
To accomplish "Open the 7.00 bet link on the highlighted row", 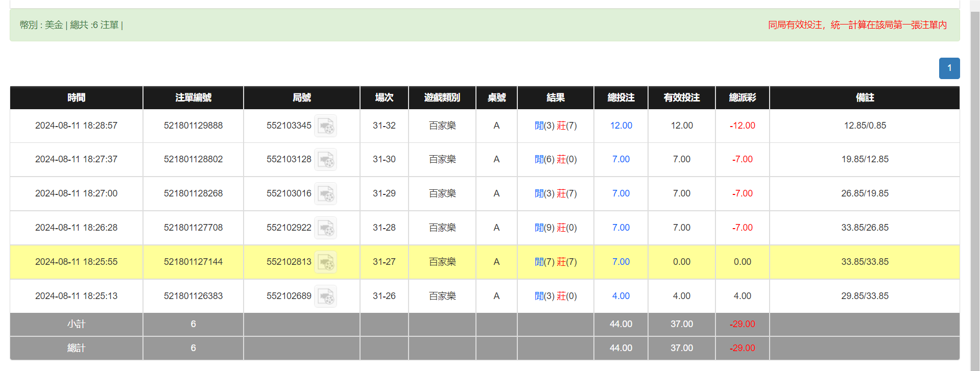I will pos(620,262).
